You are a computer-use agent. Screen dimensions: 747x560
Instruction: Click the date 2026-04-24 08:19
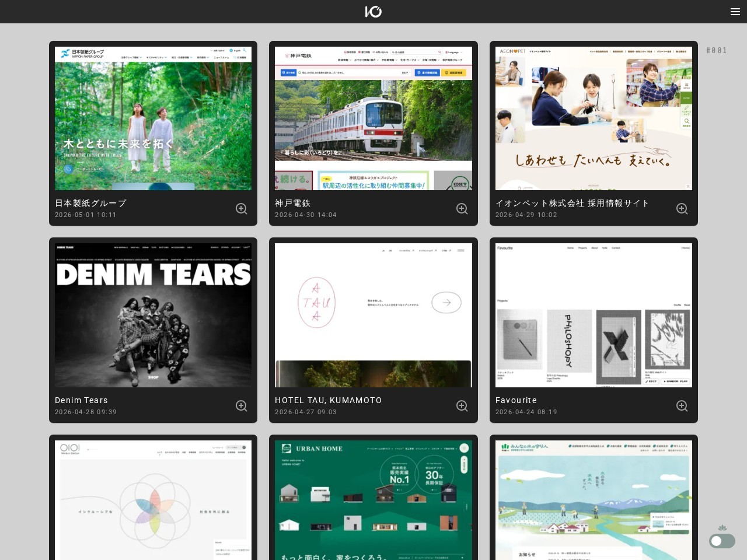[526, 412]
